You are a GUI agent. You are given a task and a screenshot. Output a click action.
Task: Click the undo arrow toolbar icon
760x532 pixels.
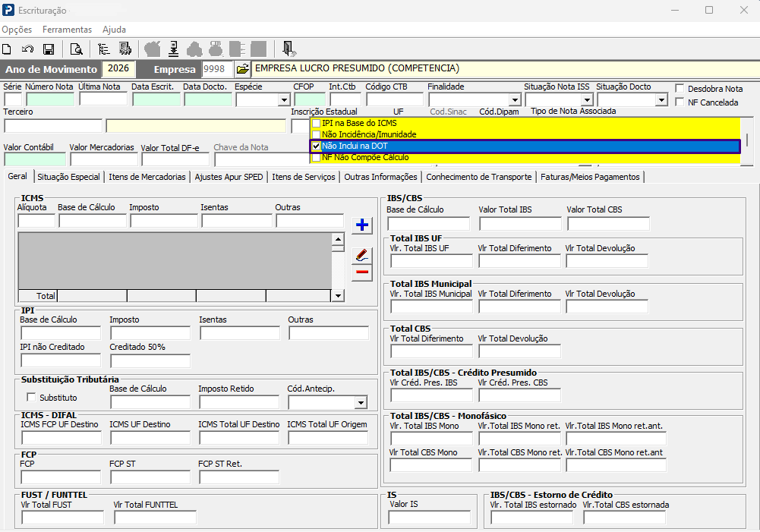pos(27,49)
